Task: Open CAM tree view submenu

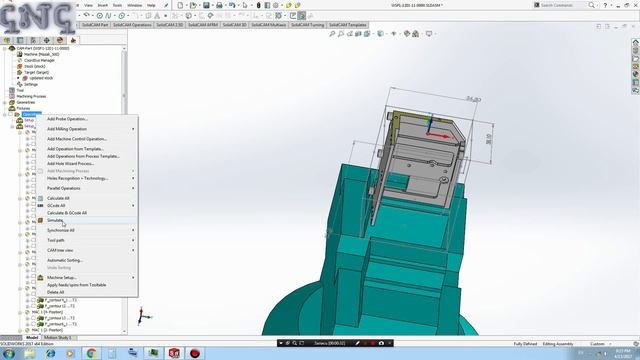Action: 87,250
